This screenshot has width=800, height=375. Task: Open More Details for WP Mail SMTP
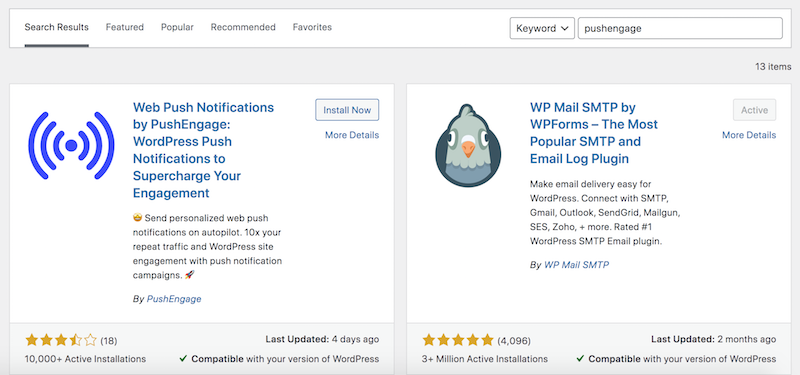click(x=749, y=135)
